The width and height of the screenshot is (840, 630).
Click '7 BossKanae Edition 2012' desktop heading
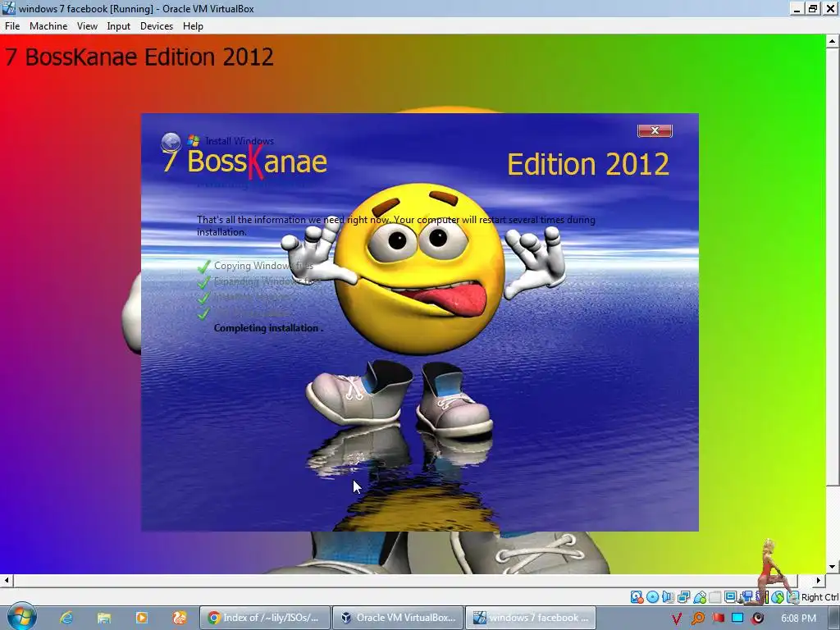pyautogui.click(x=139, y=57)
